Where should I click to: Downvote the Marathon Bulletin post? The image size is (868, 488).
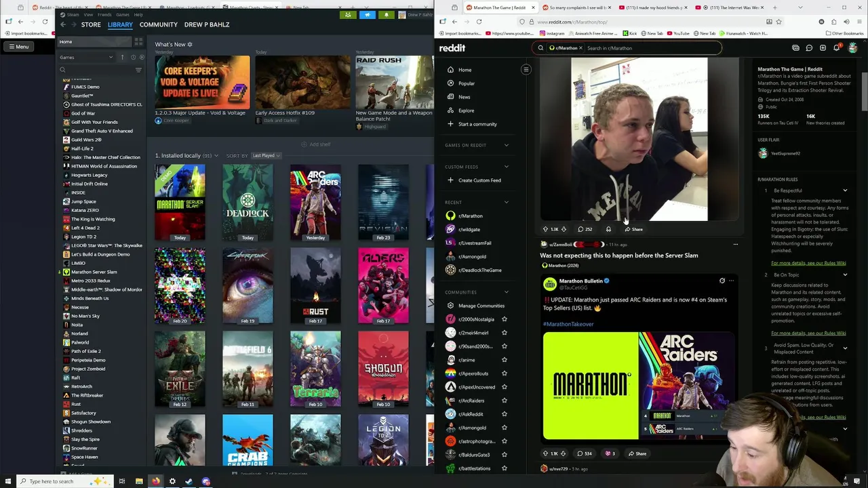563,453
